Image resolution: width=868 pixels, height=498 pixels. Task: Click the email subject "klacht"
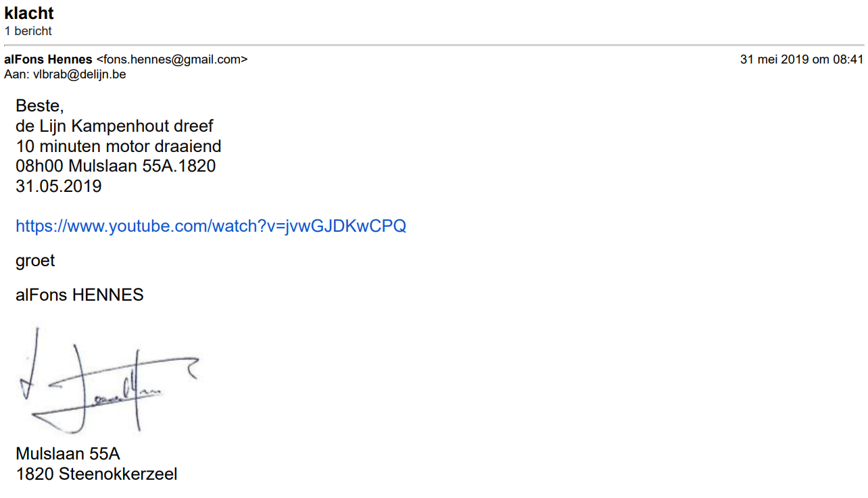point(29,13)
